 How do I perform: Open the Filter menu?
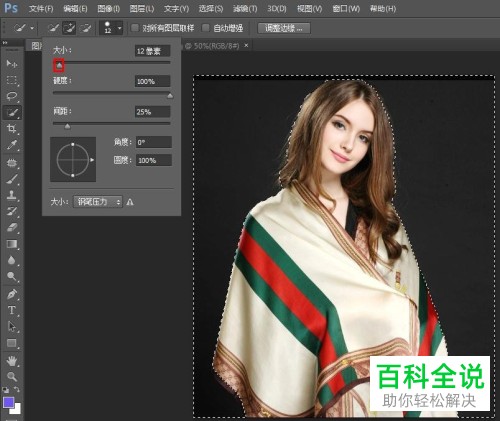245,9
